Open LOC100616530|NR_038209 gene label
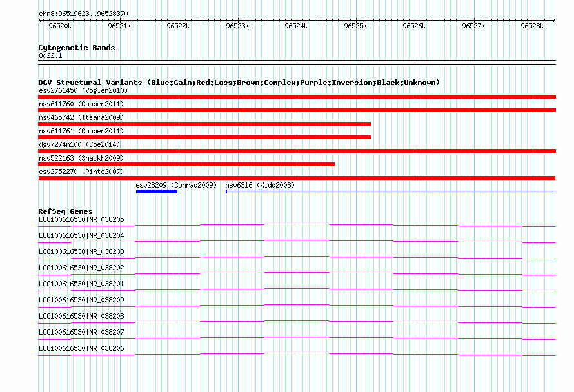The width and height of the screenshot is (574, 392). [81, 300]
